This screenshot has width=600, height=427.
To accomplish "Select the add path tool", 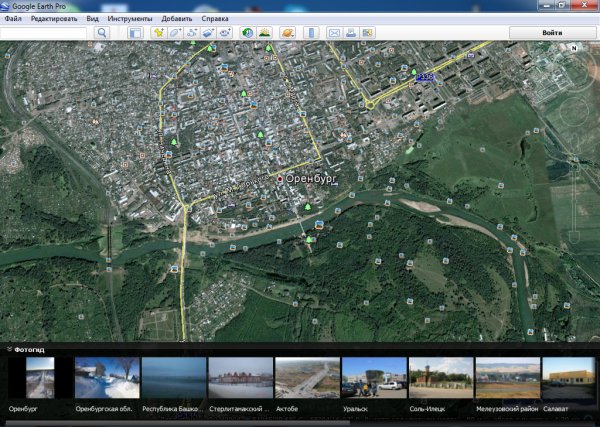I will (x=192, y=33).
